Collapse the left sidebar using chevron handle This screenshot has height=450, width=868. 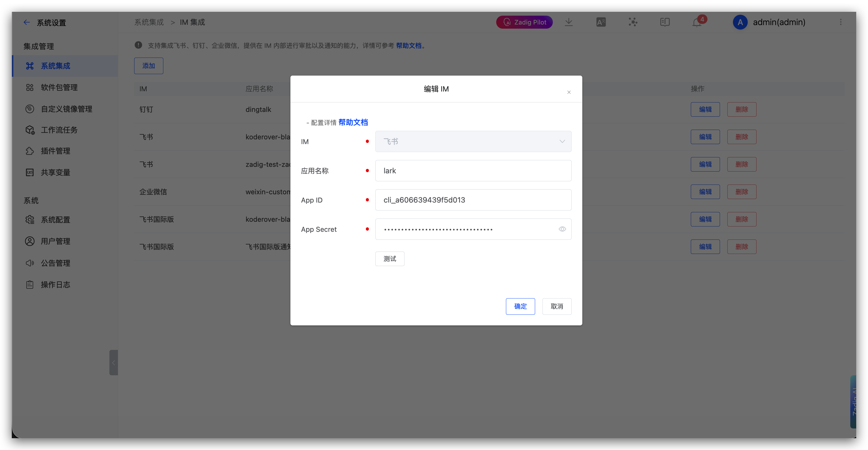point(114,363)
